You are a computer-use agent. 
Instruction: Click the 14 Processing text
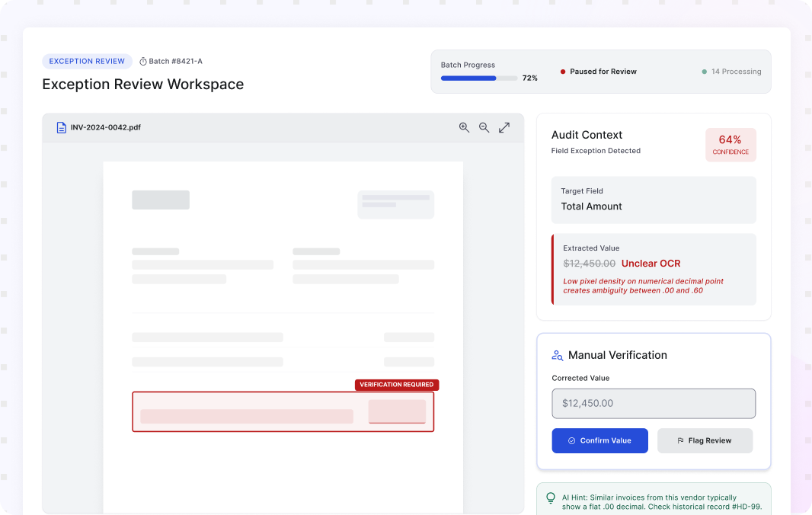737,72
